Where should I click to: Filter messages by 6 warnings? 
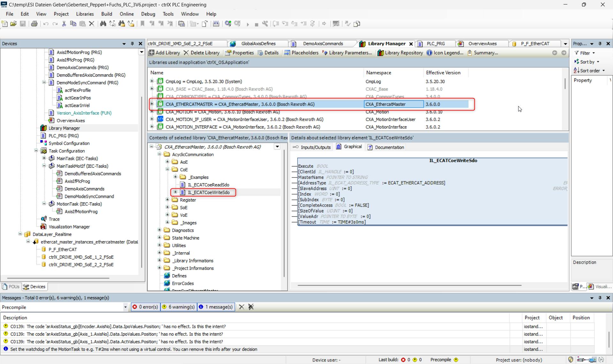[179, 307]
